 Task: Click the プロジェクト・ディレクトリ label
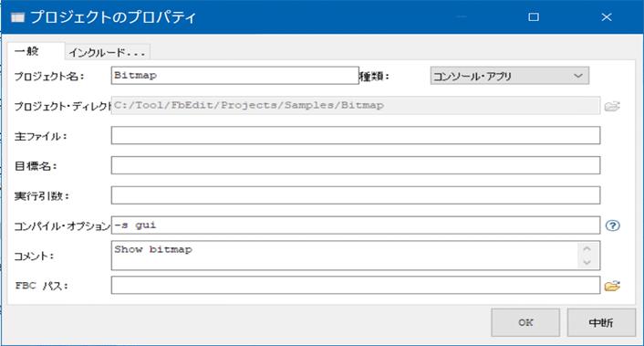[62, 107]
